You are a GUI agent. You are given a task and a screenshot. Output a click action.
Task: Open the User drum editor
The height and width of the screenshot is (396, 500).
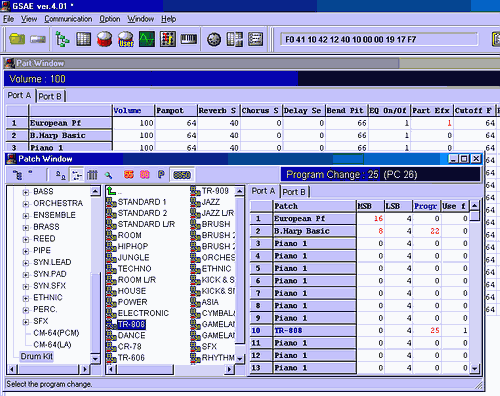(x=126, y=39)
